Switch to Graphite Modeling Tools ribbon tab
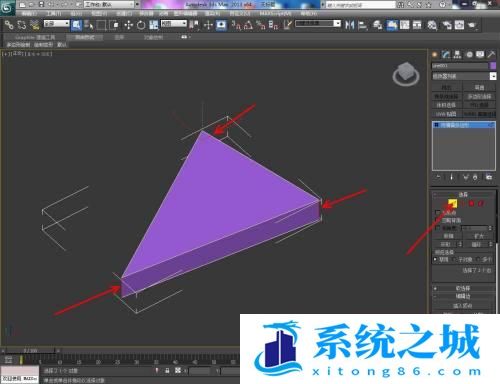This screenshot has width=500, height=384. pyautogui.click(x=35, y=37)
